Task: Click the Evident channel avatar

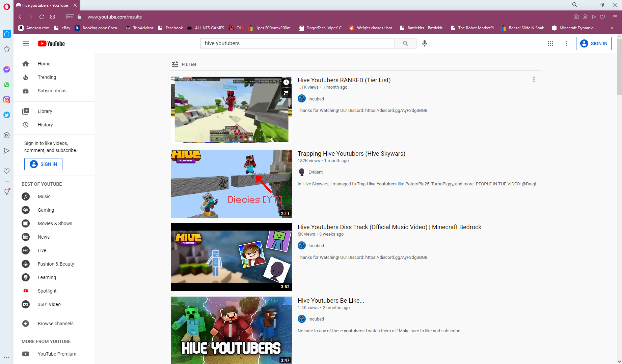Action: click(x=302, y=172)
